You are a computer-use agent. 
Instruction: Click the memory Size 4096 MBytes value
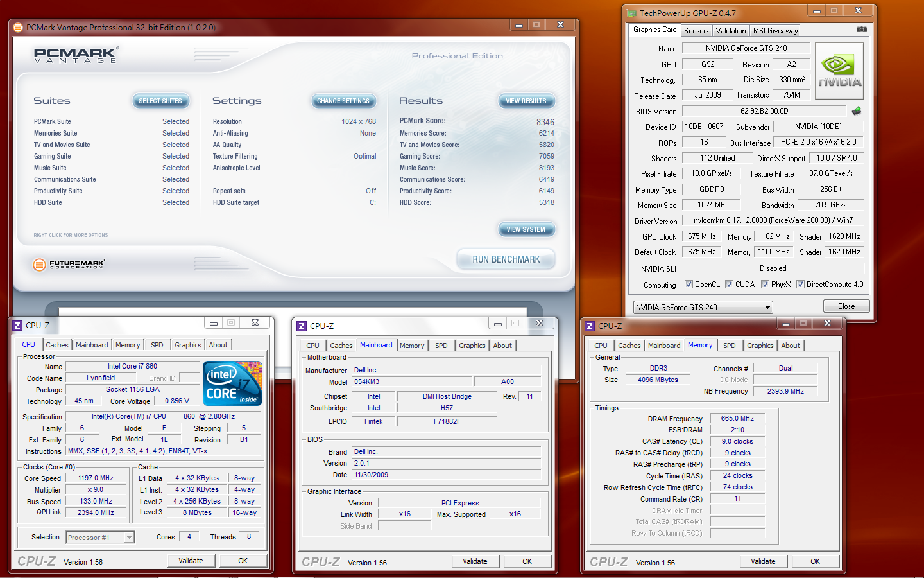(x=658, y=380)
